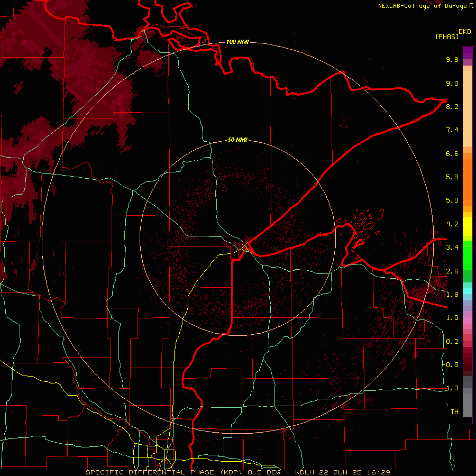This screenshot has height=476, width=476.
Task: Click the pink band of the color scale
Action: (x=467, y=321)
